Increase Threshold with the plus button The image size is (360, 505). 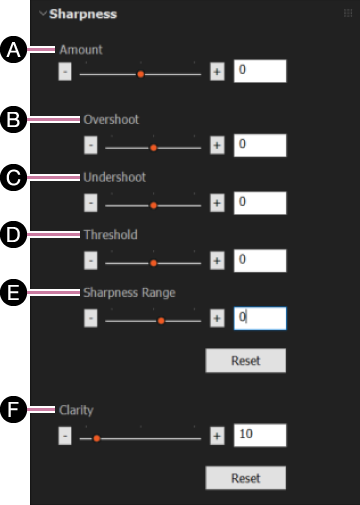pos(217,260)
